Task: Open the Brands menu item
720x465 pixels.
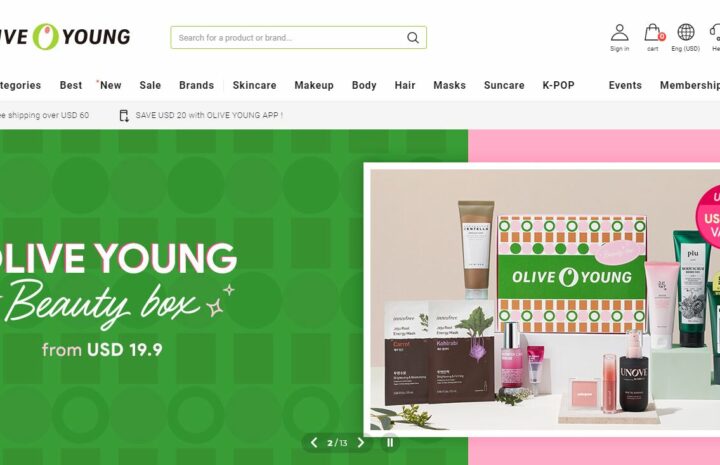Action: (197, 85)
